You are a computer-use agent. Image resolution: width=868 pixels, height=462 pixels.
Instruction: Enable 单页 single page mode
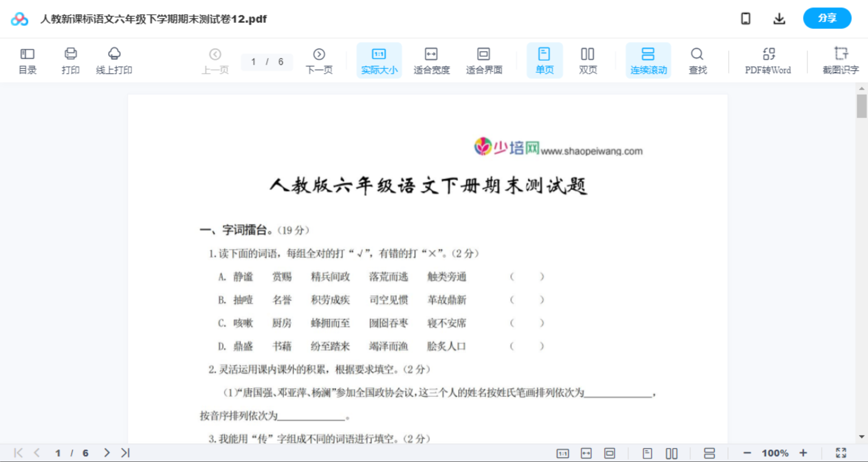click(x=544, y=60)
